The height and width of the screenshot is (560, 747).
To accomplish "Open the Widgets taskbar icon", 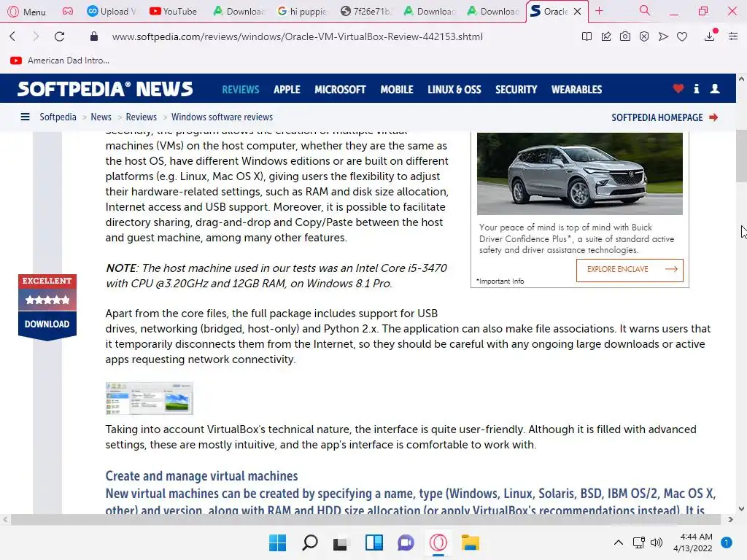I will (374, 542).
